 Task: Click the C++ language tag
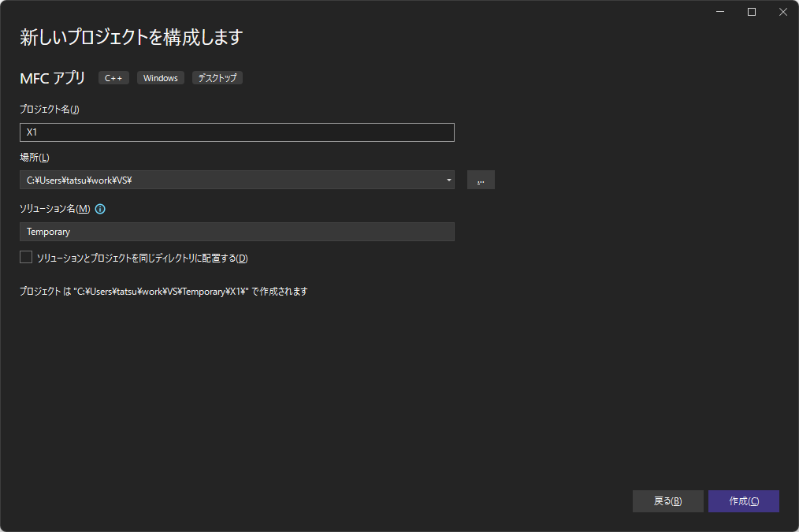(x=113, y=78)
